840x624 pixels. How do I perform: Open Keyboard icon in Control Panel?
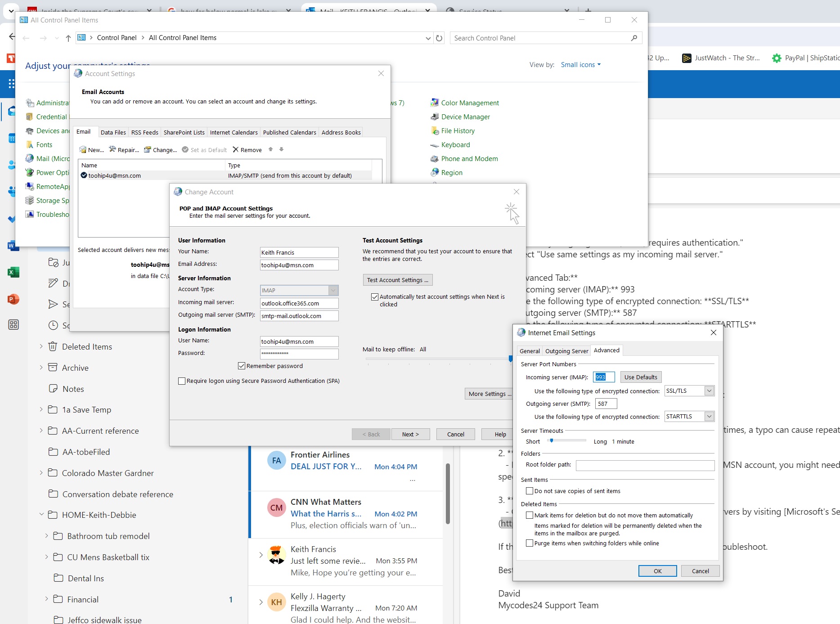click(435, 145)
